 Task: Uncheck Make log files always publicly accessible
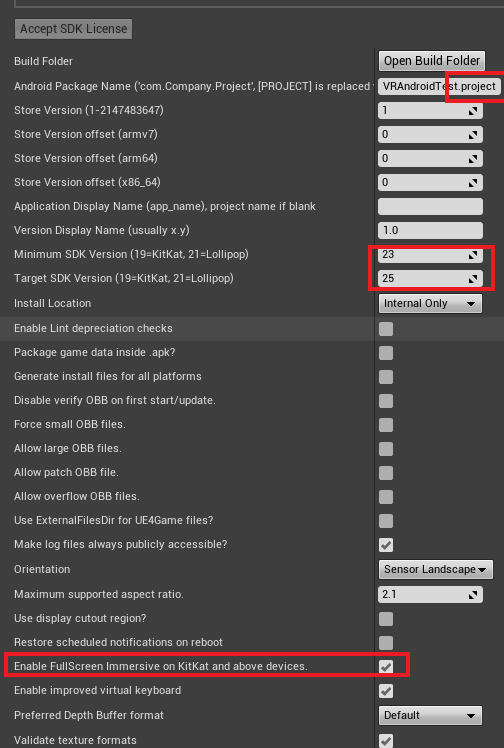(x=386, y=545)
